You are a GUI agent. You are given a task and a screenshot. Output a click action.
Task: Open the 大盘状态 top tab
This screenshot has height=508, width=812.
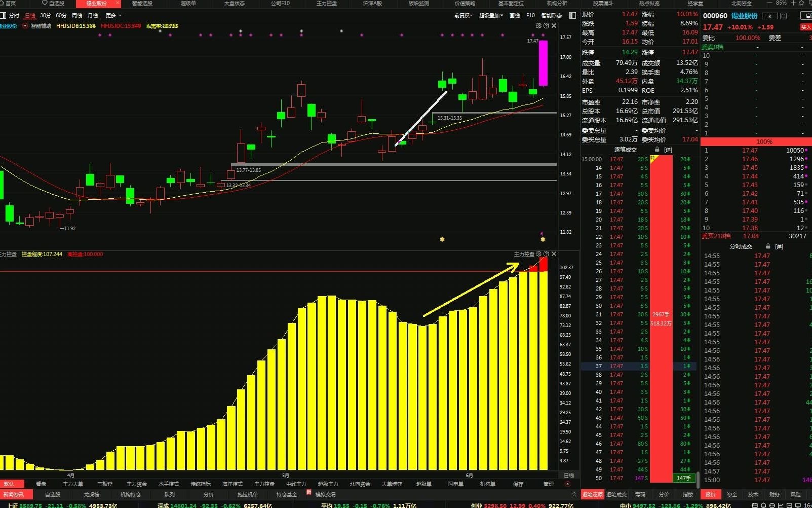(235, 3)
